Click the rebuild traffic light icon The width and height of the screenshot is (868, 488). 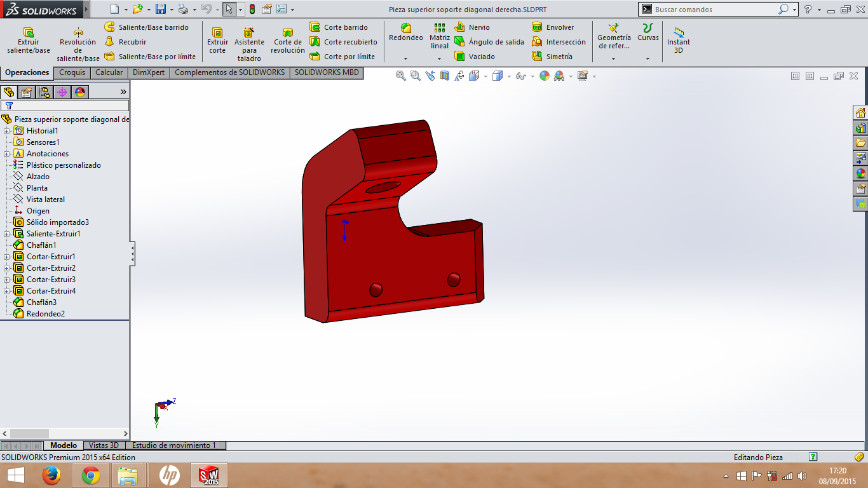coord(252,9)
